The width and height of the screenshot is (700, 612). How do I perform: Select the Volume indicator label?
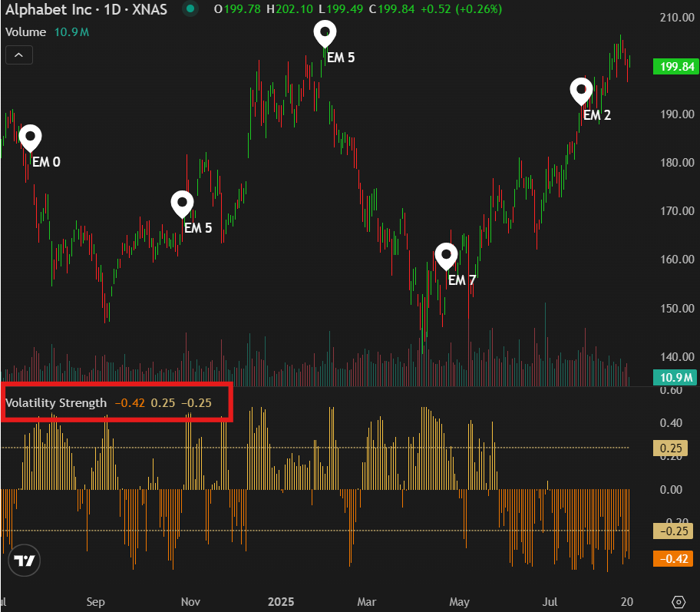point(25,32)
